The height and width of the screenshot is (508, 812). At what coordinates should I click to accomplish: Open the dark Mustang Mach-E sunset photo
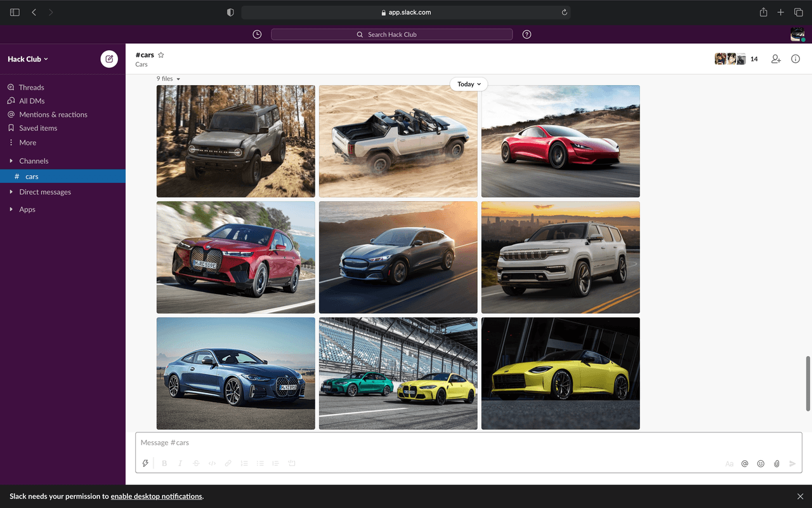click(x=398, y=257)
